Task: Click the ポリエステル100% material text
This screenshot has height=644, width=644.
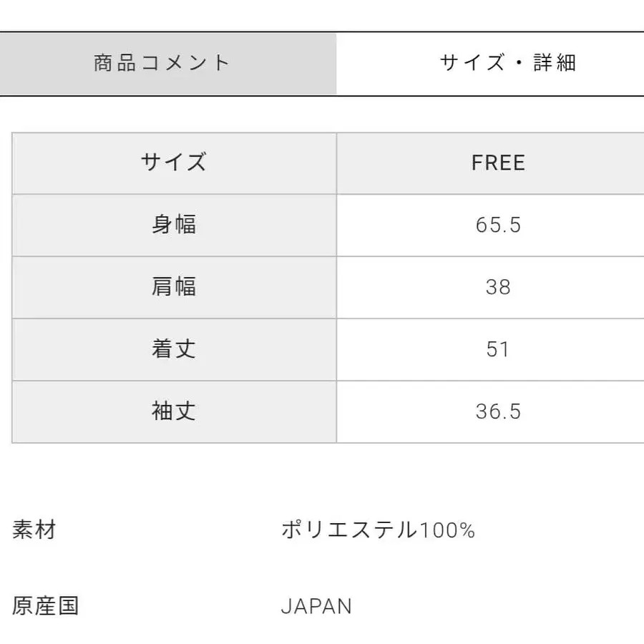Action: point(379,530)
